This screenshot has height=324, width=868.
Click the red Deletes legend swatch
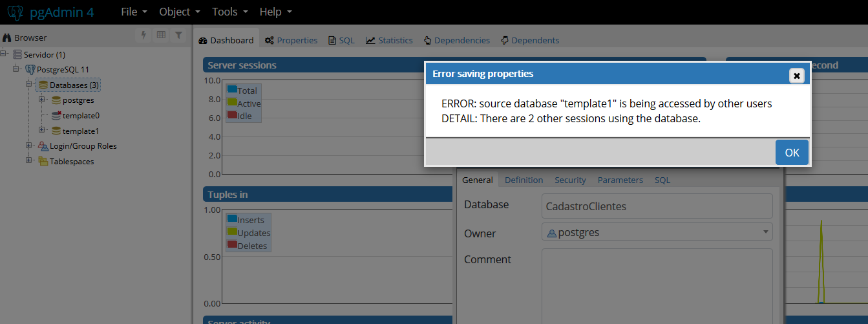[232, 244]
